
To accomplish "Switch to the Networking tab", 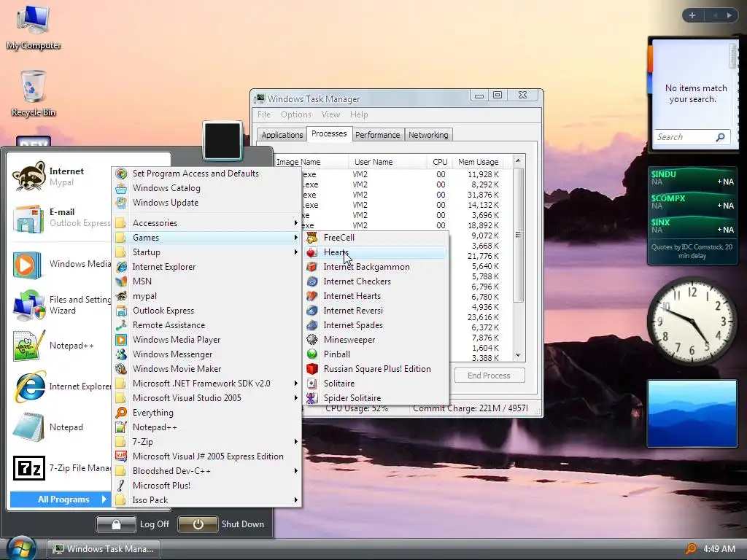I will [x=427, y=135].
